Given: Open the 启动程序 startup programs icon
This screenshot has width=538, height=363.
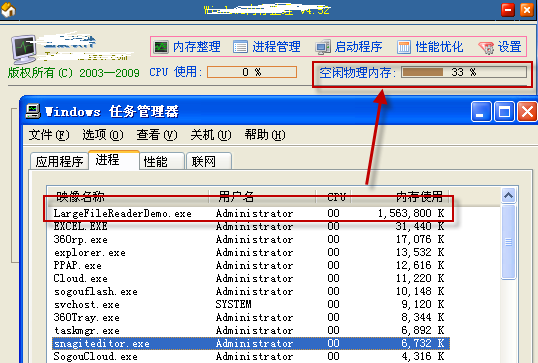Looking at the screenshot, I should 323,47.
